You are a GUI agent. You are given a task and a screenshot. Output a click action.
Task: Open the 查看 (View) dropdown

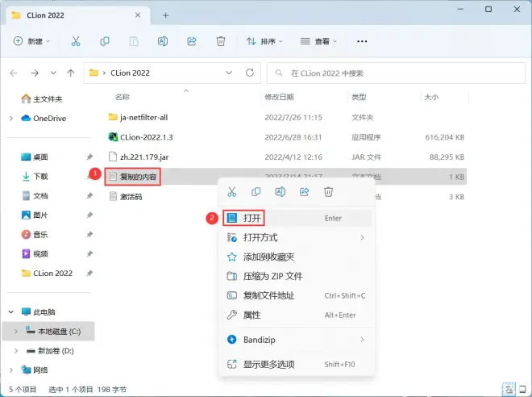click(319, 41)
